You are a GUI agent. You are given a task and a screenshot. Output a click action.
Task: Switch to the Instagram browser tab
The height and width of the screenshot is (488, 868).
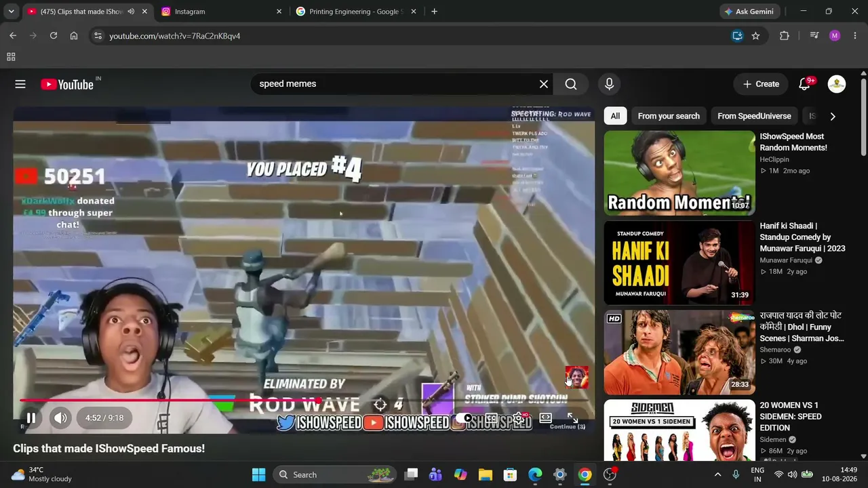click(220, 12)
